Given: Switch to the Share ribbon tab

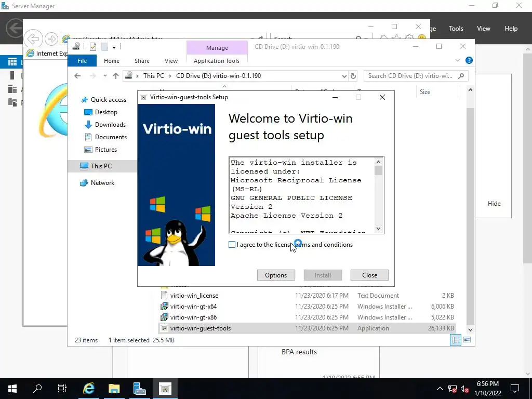Looking at the screenshot, I should [142, 61].
